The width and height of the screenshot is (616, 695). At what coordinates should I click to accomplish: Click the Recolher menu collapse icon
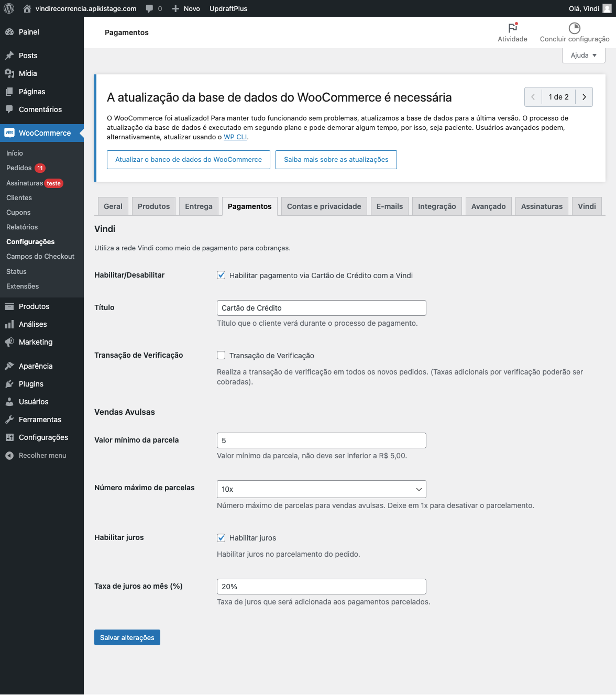(9, 456)
